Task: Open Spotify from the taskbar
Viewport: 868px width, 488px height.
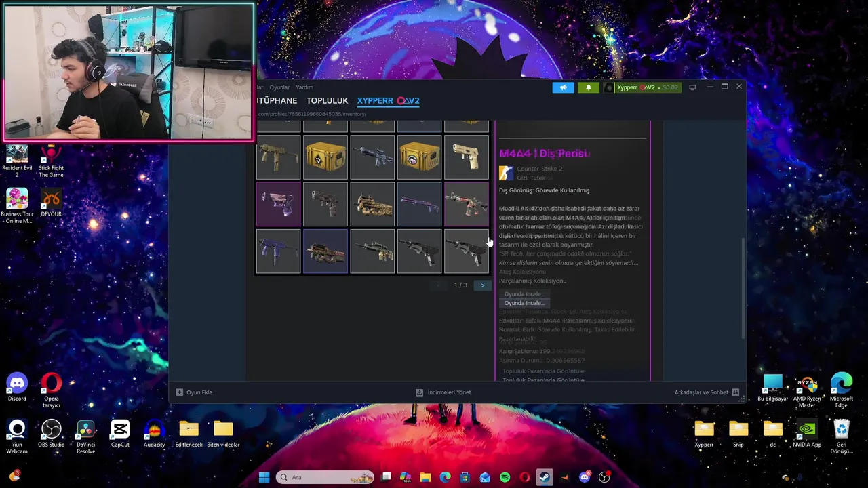Action: tap(505, 477)
